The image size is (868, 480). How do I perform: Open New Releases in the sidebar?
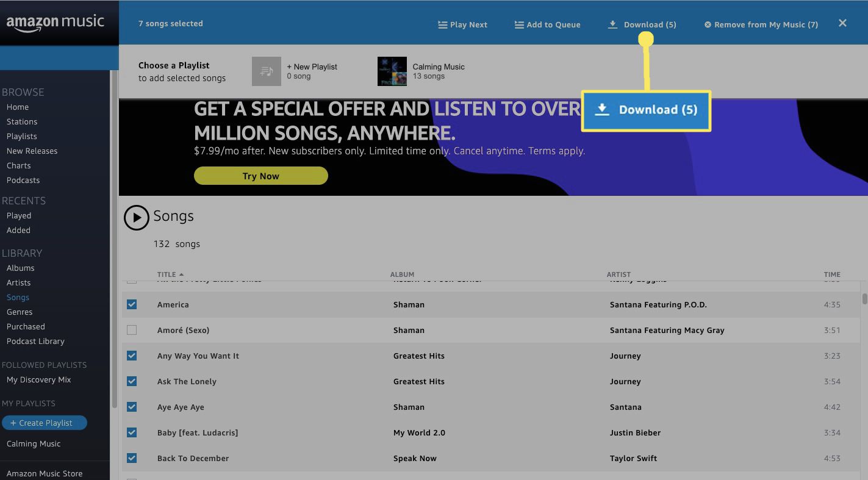click(x=32, y=151)
